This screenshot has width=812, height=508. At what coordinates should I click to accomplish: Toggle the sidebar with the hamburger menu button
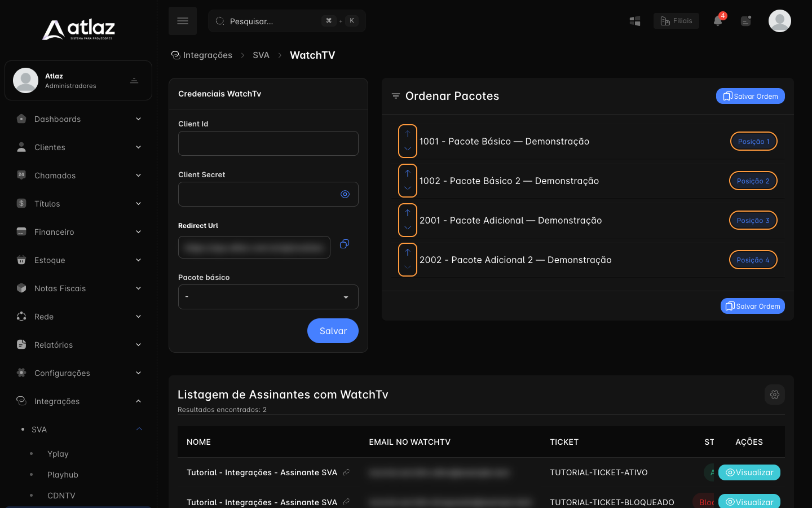[183, 21]
